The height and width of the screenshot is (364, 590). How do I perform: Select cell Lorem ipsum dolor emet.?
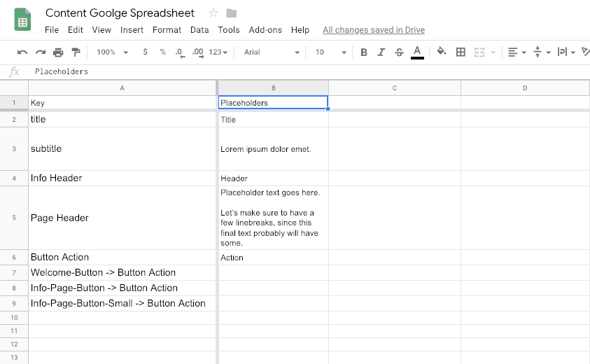pyautogui.click(x=273, y=148)
